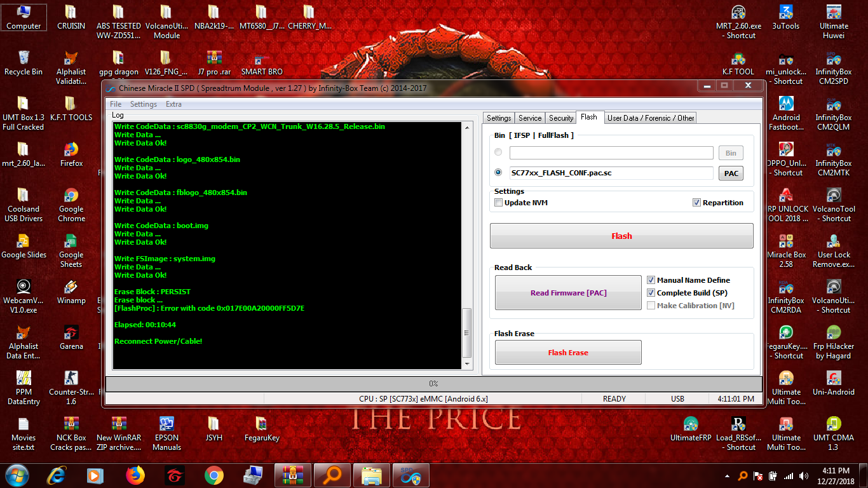Click the 0% progress bar
The image size is (868, 488).
[433, 384]
